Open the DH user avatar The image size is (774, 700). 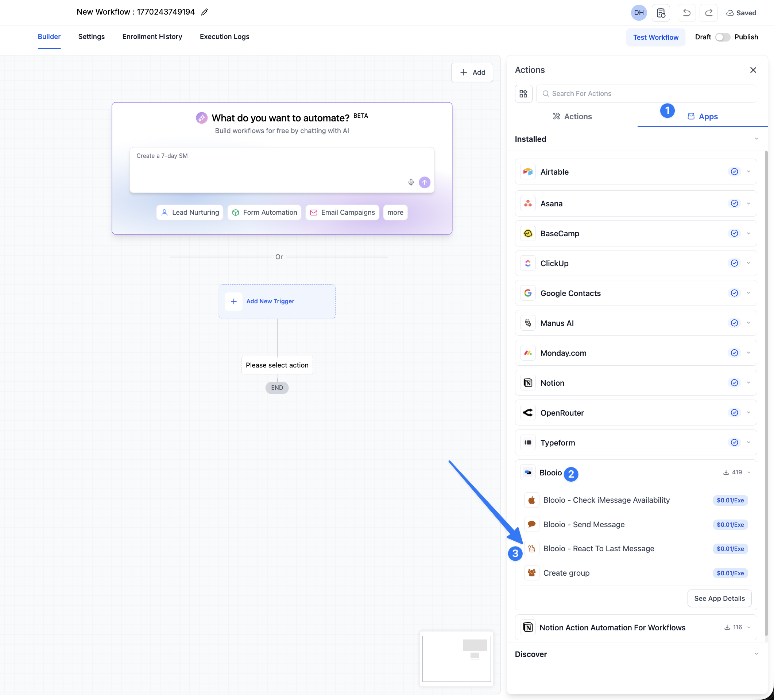coord(639,13)
